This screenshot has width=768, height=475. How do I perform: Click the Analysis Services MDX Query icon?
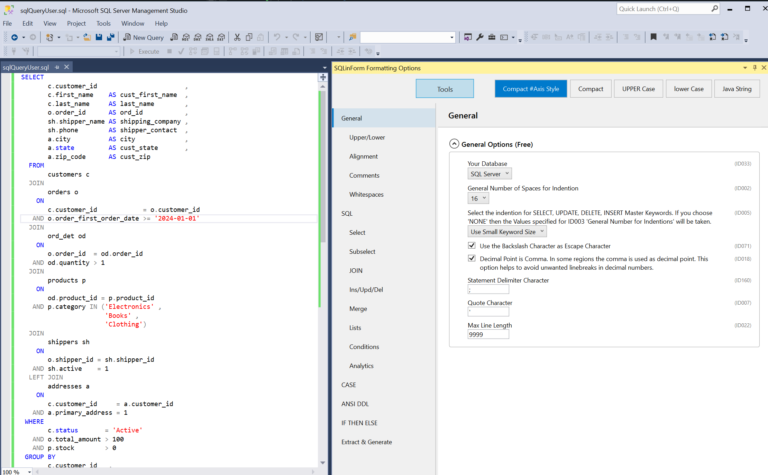pos(186,37)
